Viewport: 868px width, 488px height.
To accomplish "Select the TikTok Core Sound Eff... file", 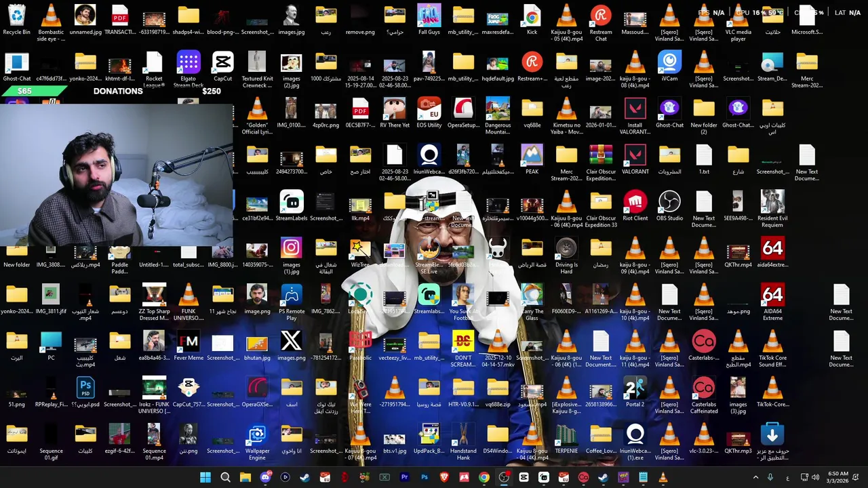I will point(772,350).
